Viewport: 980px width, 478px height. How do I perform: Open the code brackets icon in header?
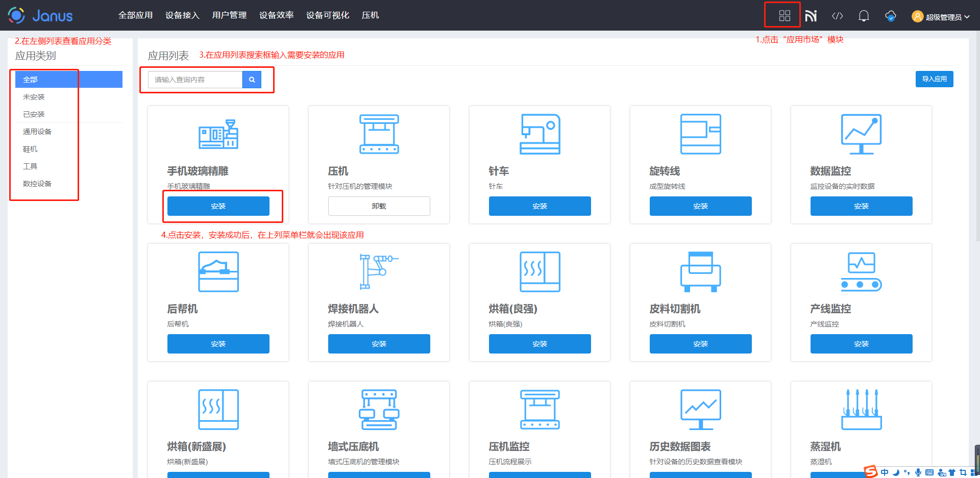(837, 16)
